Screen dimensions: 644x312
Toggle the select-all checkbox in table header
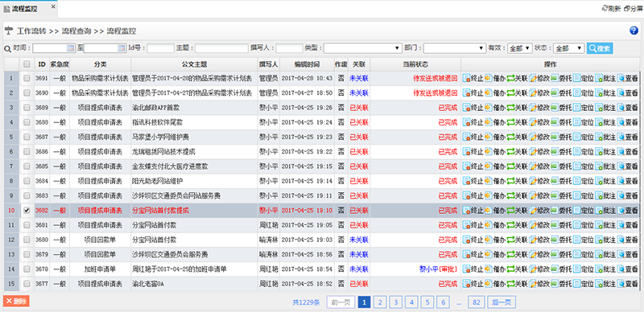[27, 64]
